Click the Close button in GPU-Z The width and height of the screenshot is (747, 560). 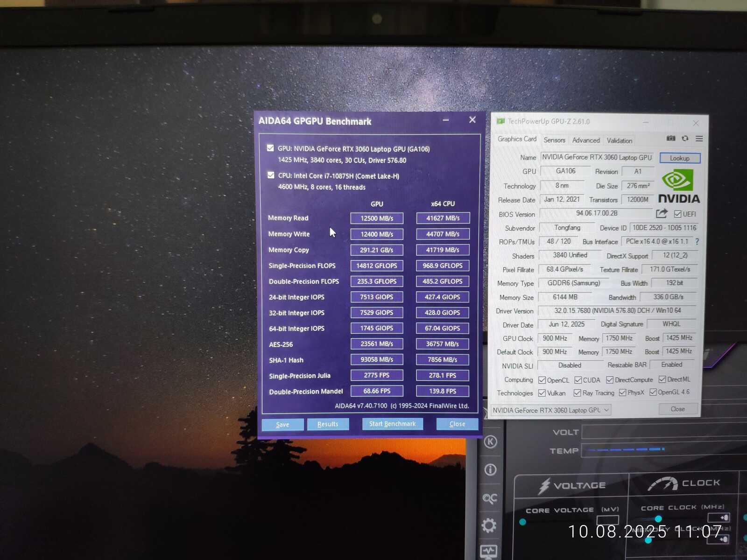point(678,409)
